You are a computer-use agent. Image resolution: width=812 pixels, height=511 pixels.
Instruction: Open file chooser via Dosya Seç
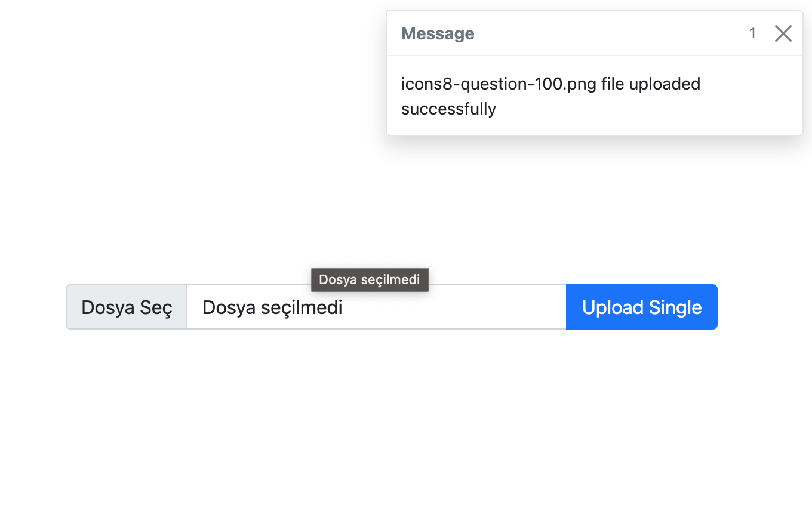pos(127,307)
